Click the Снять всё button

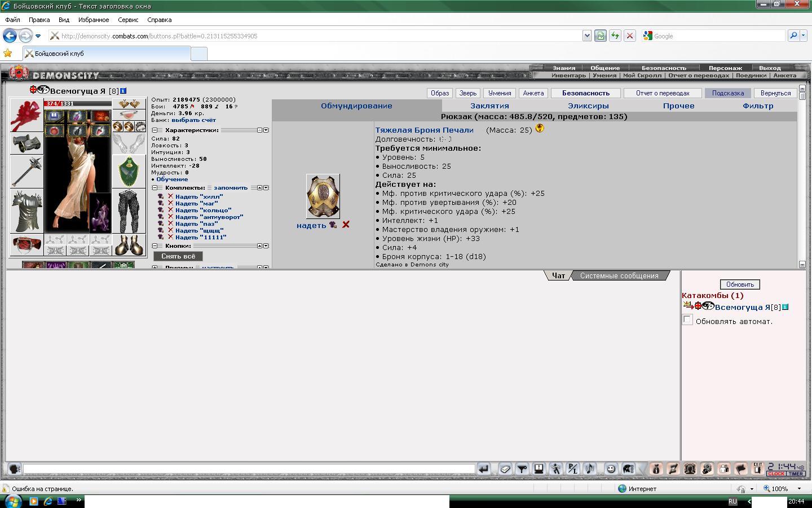[x=178, y=256]
